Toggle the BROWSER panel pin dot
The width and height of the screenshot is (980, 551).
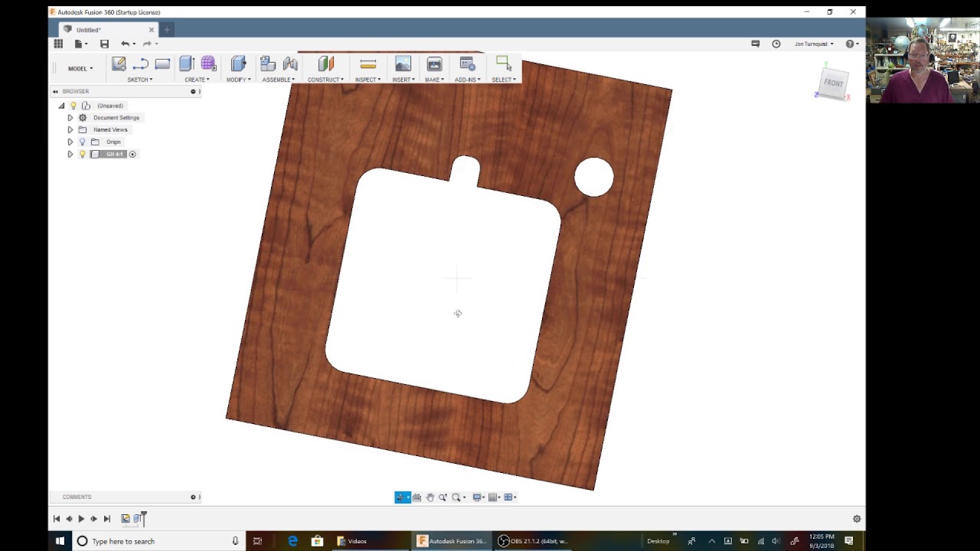[x=193, y=91]
